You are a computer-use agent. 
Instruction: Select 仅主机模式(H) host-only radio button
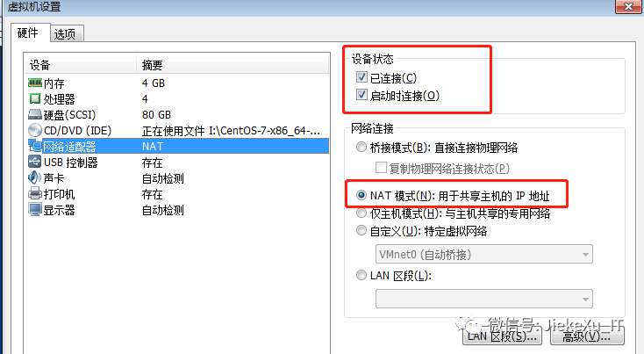(x=361, y=213)
